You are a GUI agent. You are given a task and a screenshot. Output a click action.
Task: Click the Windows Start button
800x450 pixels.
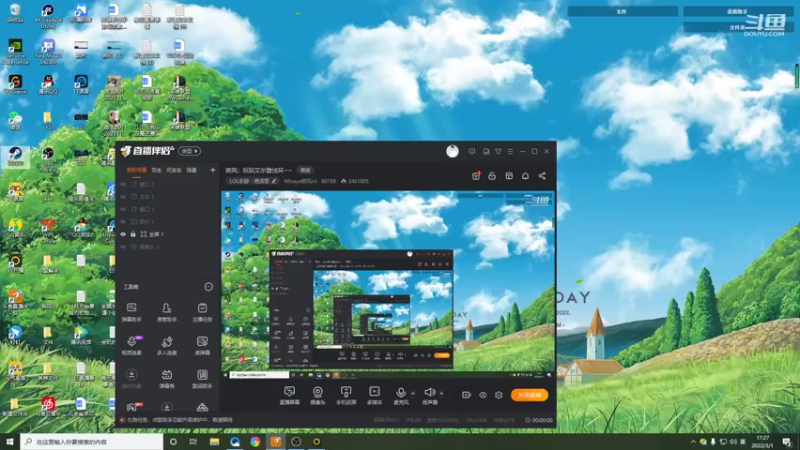click(x=10, y=442)
